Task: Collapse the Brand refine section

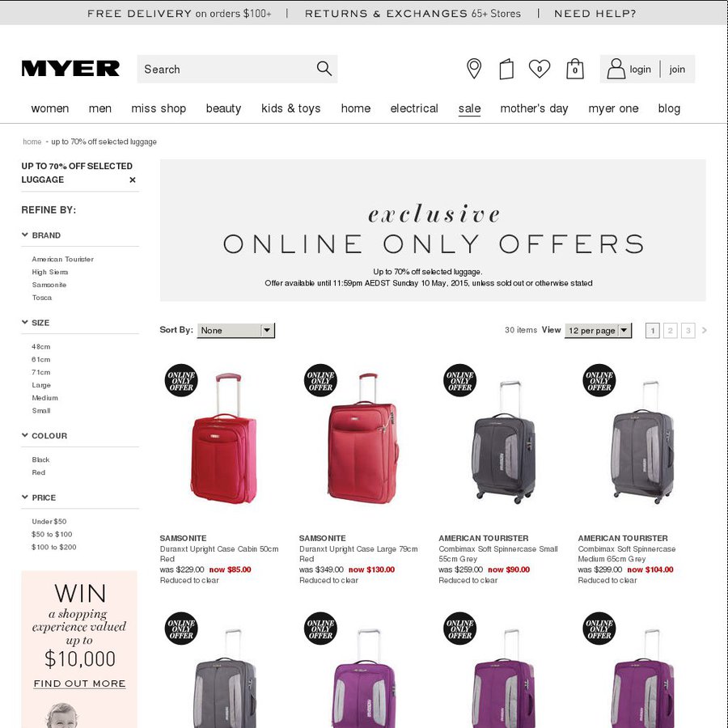Action: [x=24, y=235]
